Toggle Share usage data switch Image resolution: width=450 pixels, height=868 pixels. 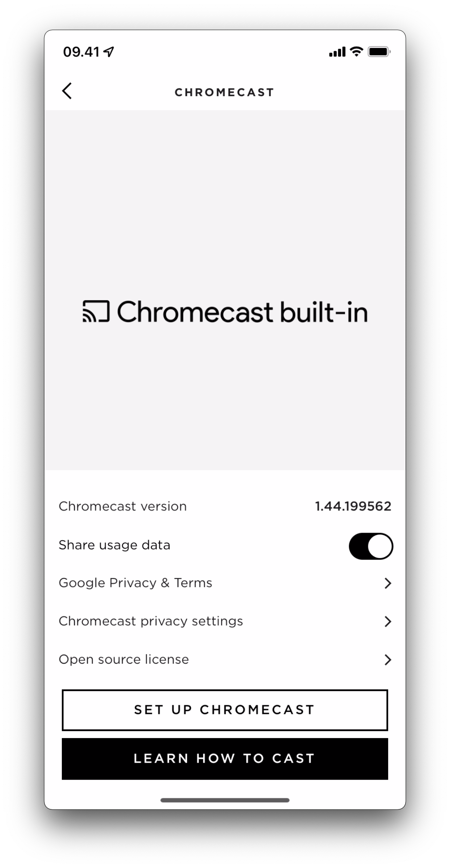point(371,546)
